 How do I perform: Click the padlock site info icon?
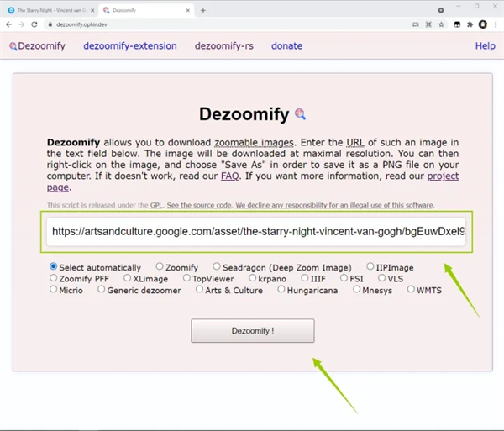[x=50, y=24]
